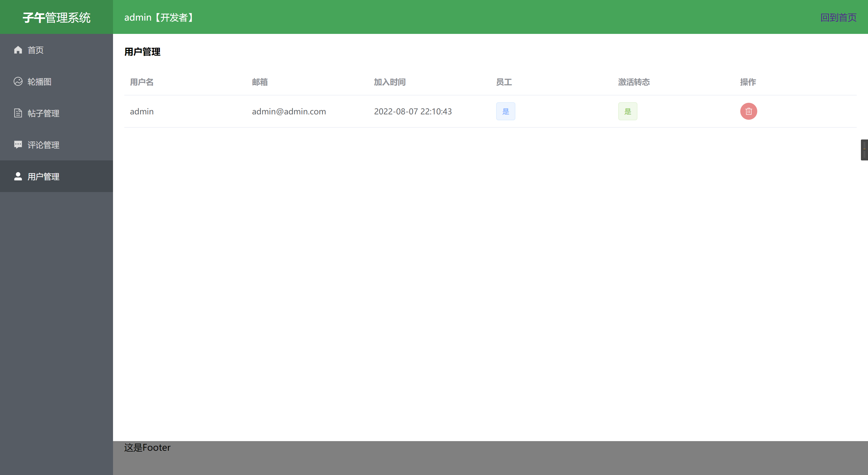Open 首页 menu item in sidebar
Screen dimensions: 868x475
[x=35, y=50]
